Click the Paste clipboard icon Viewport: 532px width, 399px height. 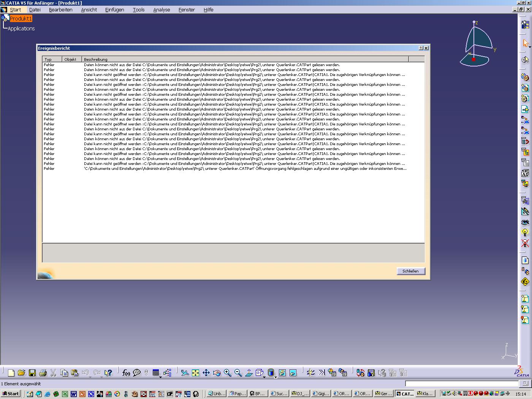(75, 373)
